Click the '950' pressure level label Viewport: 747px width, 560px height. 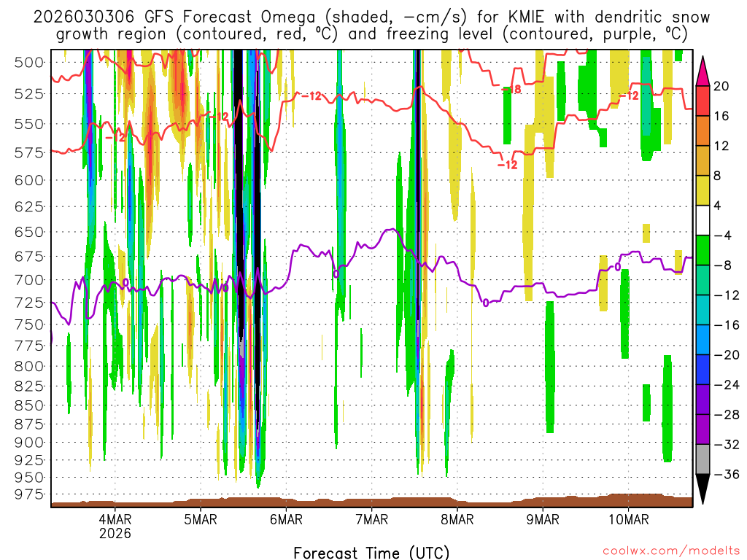(29, 477)
